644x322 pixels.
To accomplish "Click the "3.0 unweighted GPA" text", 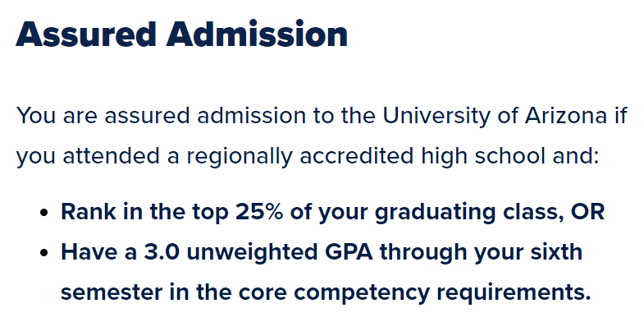I will point(258,252).
